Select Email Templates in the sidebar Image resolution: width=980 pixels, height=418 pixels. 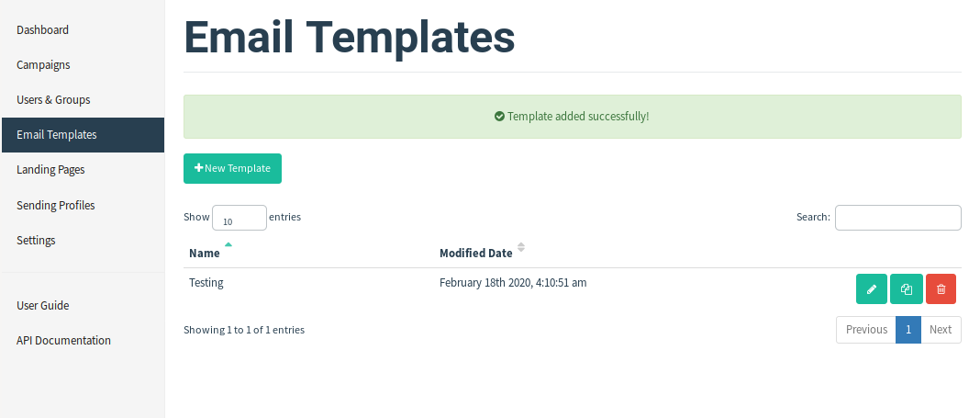pyautogui.click(x=56, y=134)
